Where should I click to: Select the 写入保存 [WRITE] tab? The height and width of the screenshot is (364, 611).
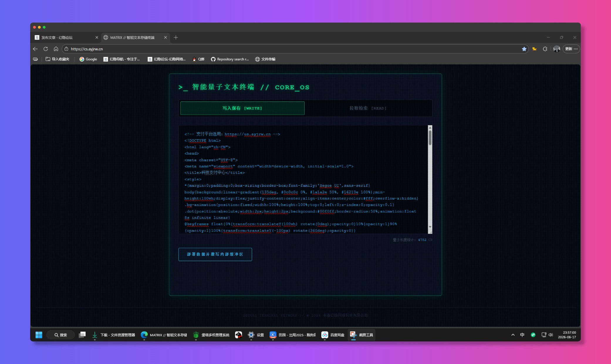pos(242,108)
